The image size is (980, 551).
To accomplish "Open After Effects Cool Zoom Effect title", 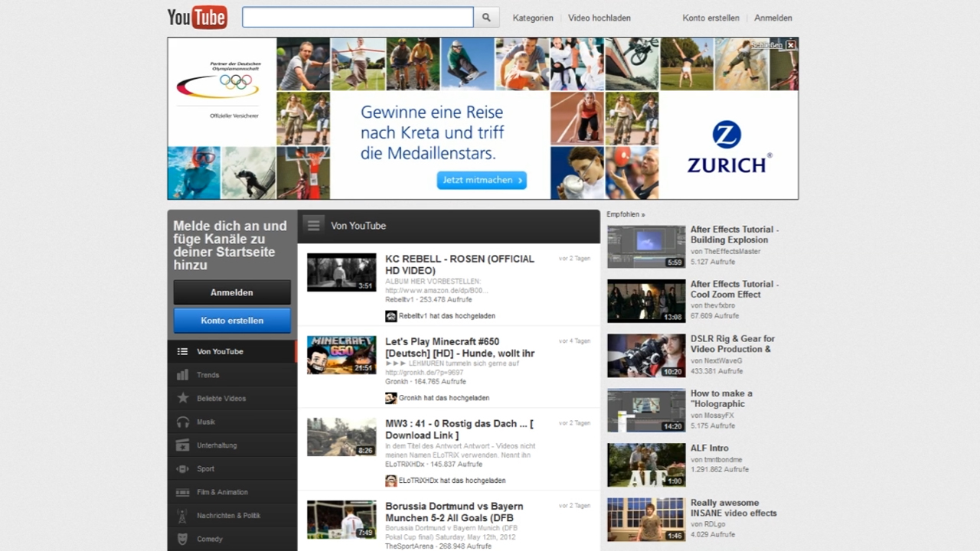I will click(x=734, y=289).
